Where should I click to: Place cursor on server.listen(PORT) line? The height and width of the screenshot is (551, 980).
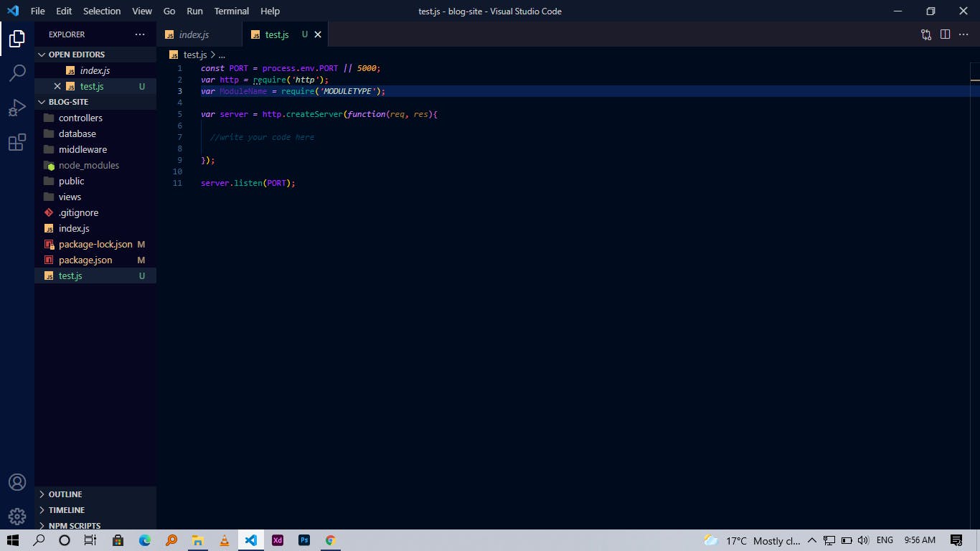click(248, 183)
